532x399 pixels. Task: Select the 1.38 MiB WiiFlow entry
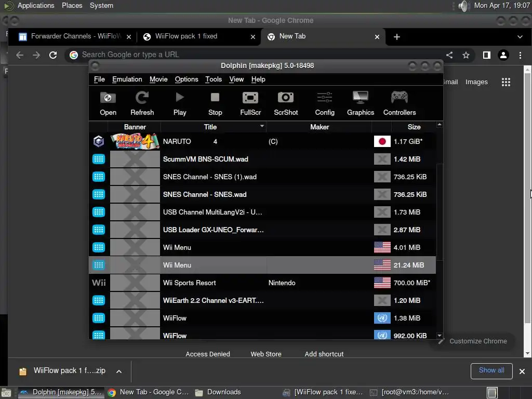click(262, 318)
